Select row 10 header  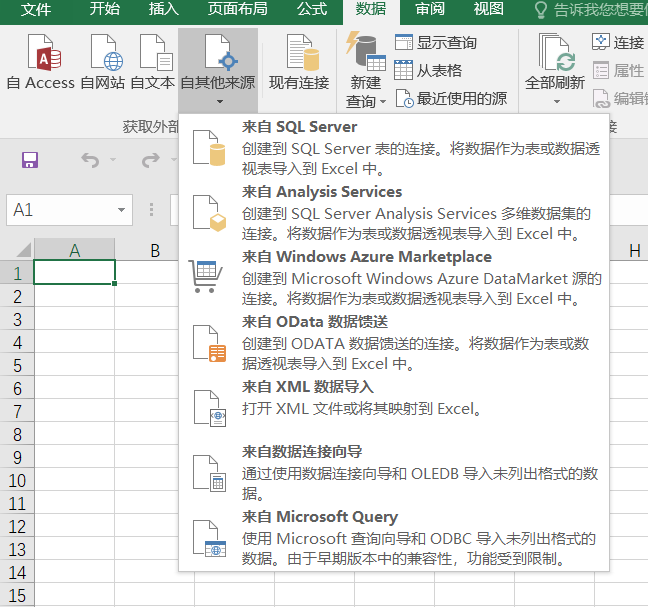point(17,480)
